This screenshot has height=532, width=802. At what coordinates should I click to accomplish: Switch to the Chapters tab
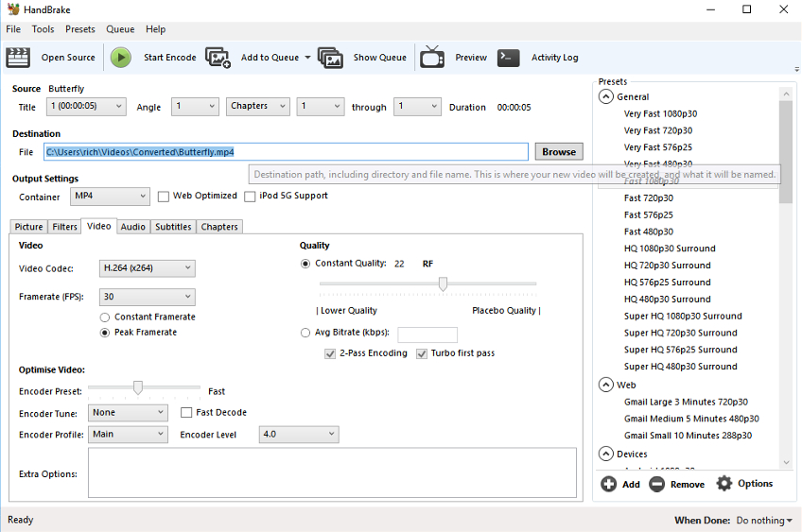pyautogui.click(x=219, y=227)
